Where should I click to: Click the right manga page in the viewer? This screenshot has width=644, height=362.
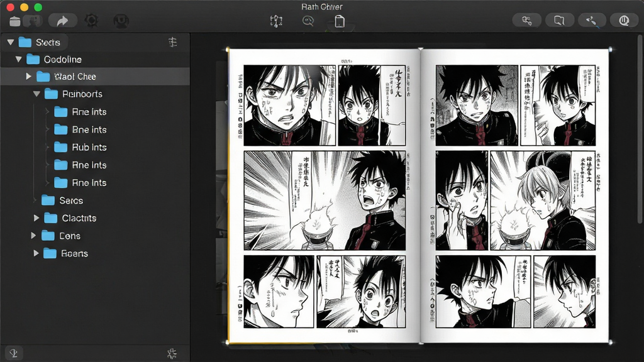click(515, 196)
